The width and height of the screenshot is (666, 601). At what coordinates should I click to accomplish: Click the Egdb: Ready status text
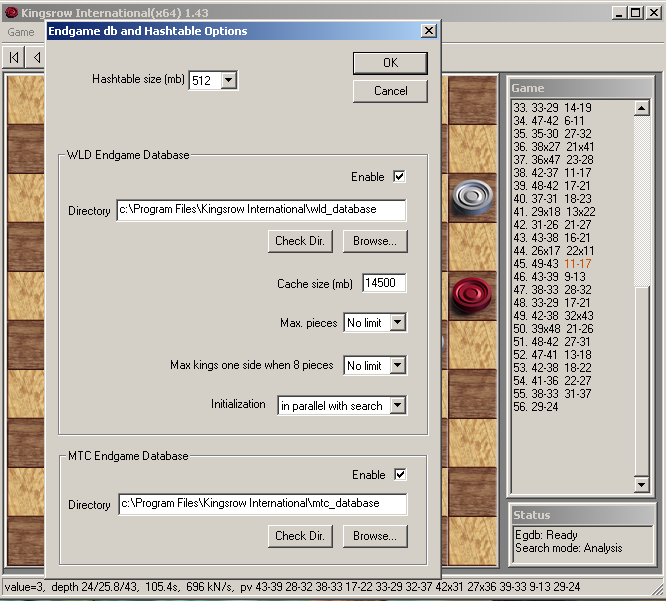546,535
